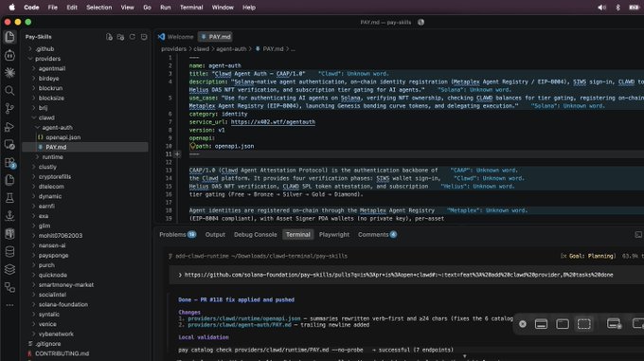
Task: Open the Copilot robot icon in activity bar
Action: (x=9, y=55)
